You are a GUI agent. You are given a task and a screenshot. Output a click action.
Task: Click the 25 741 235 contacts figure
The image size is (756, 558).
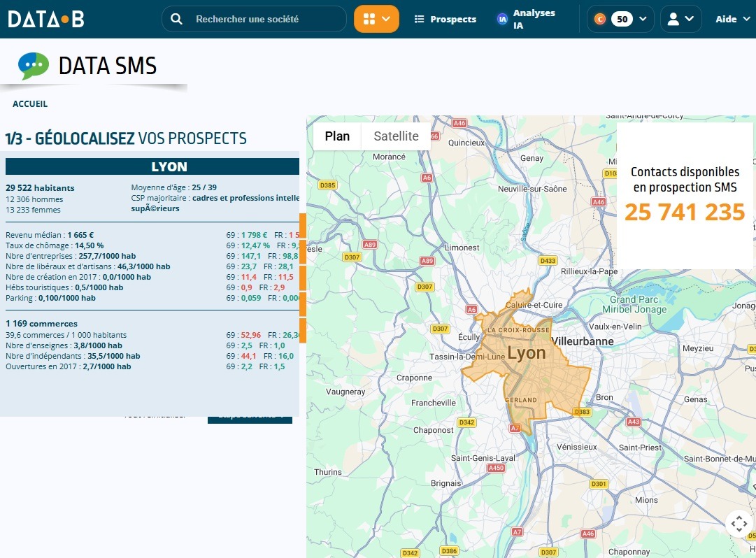point(685,212)
